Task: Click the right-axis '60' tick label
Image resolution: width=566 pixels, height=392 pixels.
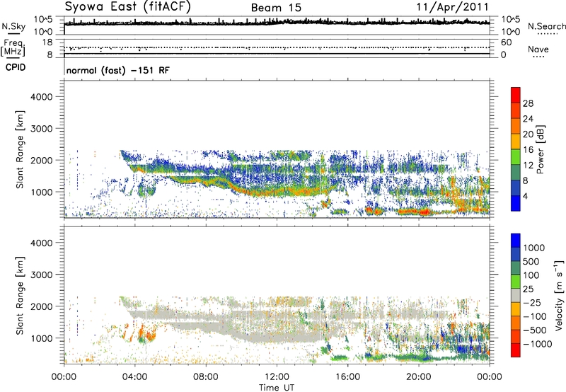Action: coord(506,42)
